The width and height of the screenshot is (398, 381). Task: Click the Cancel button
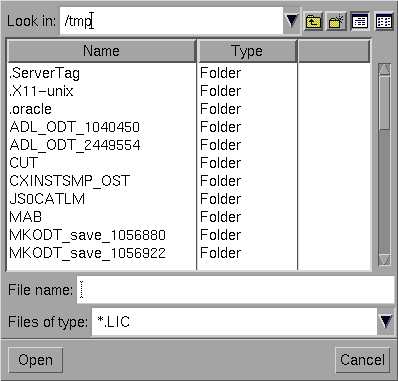pyautogui.click(x=362, y=360)
